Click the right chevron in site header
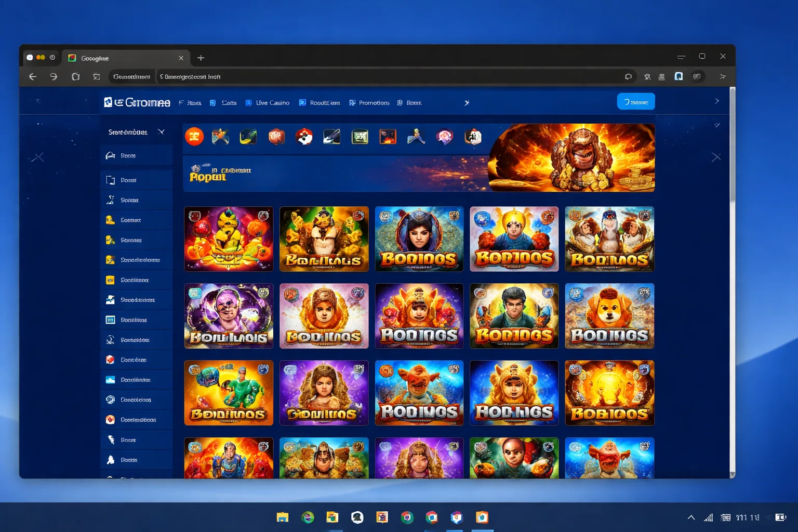This screenshot has width=798, height=532. tap(717, 101)
